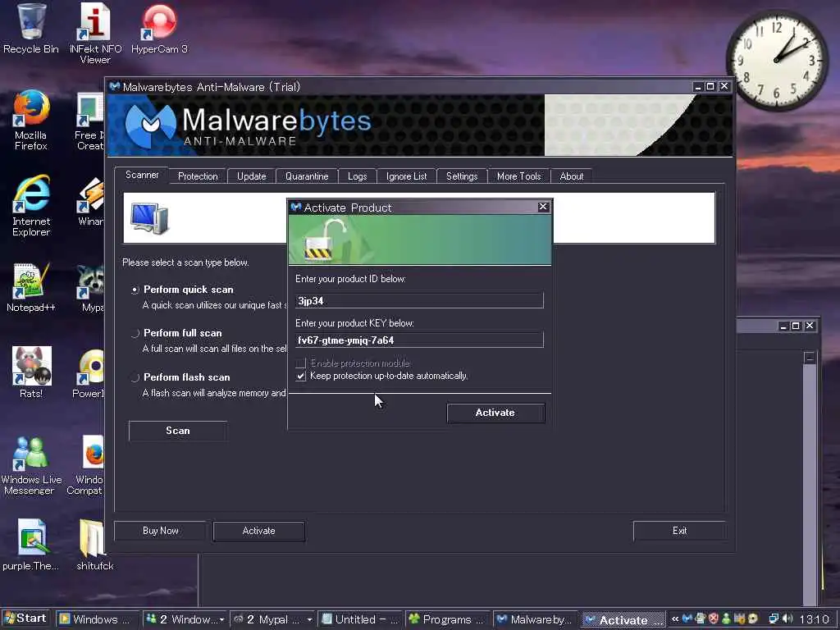840x630 pixels.
Task: Switch to the Scanner tab
Action: tap(142, 176)
